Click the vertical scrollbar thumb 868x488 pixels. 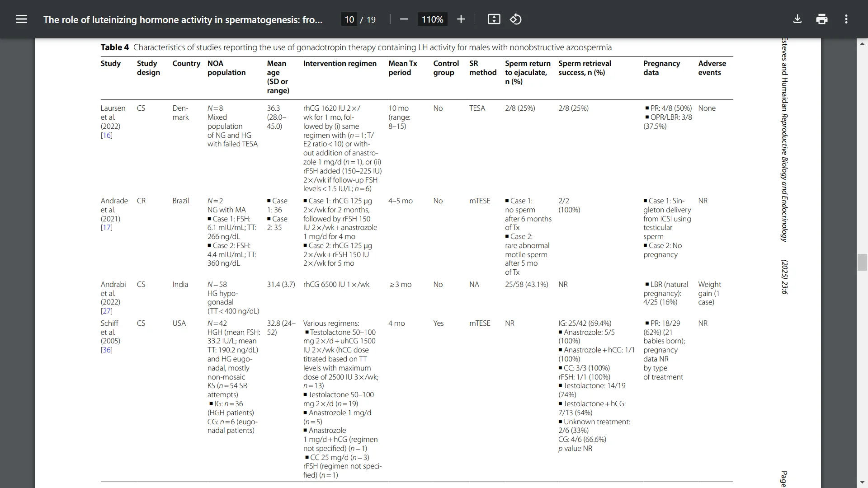[862, 263]
